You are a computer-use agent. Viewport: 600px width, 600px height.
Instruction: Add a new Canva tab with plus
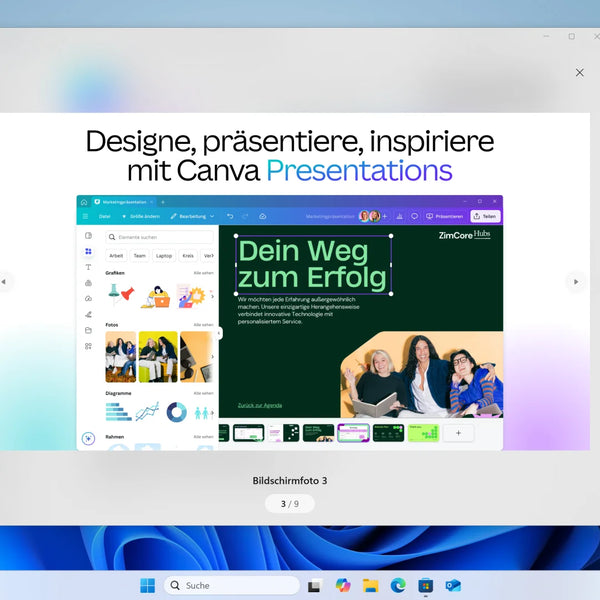(x=163, y=202)
